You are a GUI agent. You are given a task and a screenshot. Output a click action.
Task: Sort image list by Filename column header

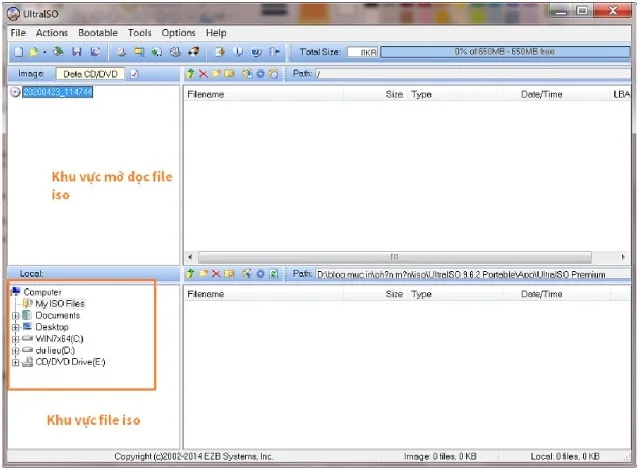pos(264,94)
